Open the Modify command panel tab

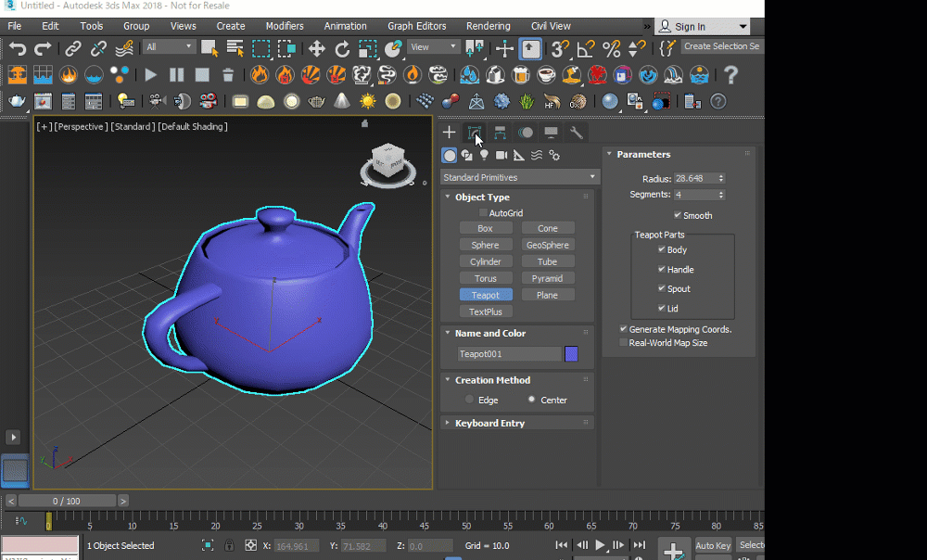tap(475, 133)
